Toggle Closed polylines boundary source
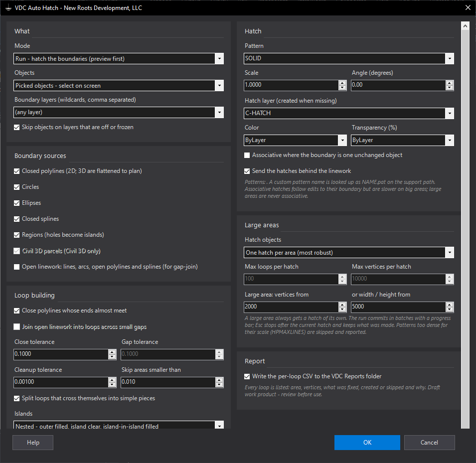This screenshot has width=476, height=463. point(17,171)
